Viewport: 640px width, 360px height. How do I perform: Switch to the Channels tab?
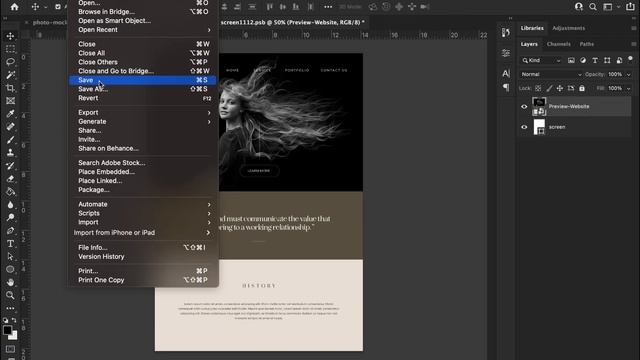click(558, 44)
